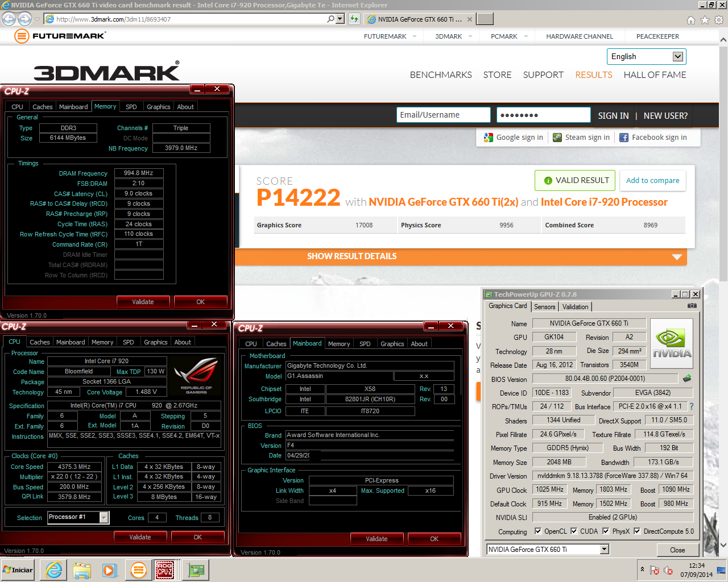Show hidden system tray icons
This screenshot has height=582, width=728.
[x=642, y=569]
